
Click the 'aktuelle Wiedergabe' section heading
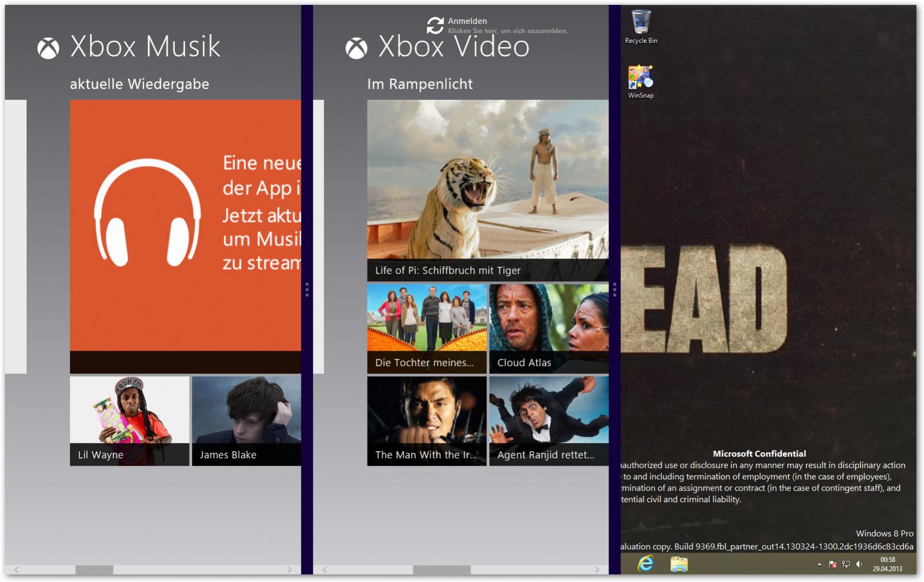point(140,84)
